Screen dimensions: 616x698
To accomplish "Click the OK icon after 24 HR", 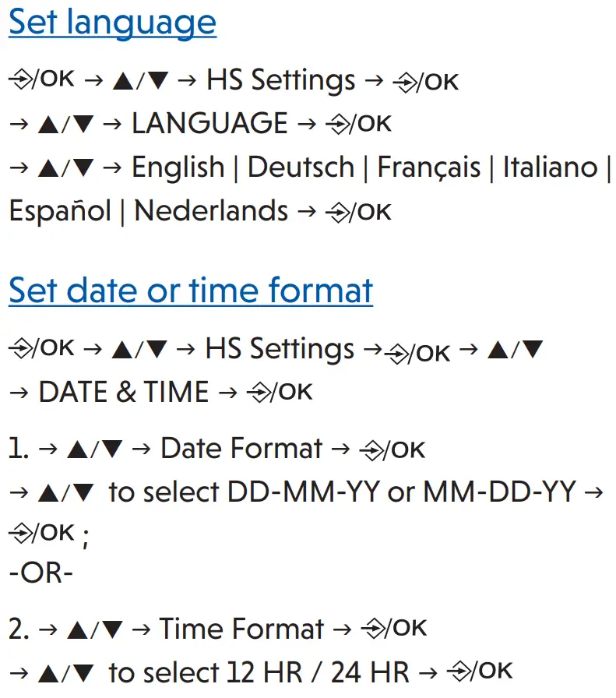I will click(480, 672).
